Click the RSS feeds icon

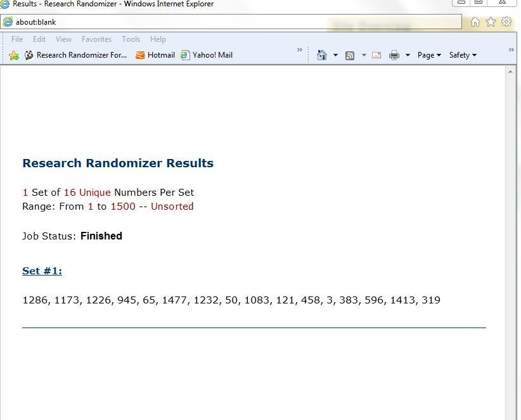pos(350,55)
